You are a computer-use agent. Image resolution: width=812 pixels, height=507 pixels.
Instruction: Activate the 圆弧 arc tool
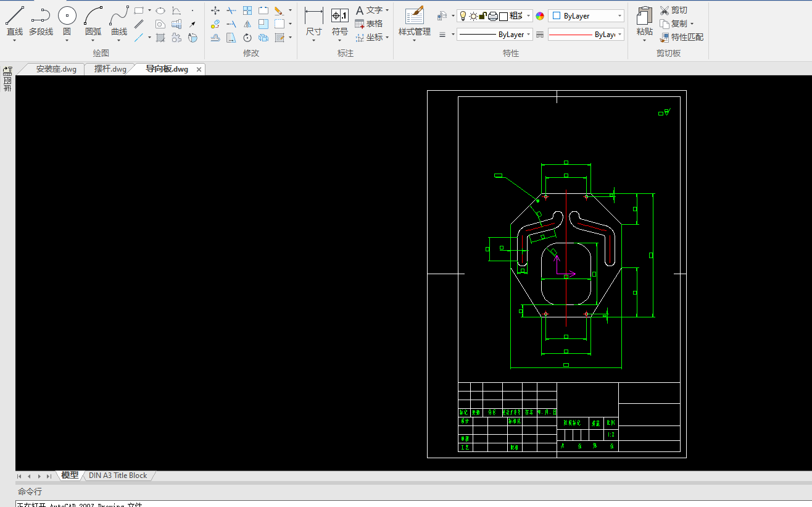93,16
